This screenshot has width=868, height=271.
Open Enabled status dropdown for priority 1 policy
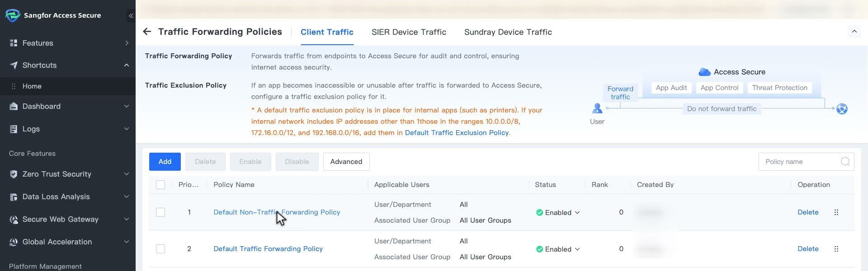577,213
